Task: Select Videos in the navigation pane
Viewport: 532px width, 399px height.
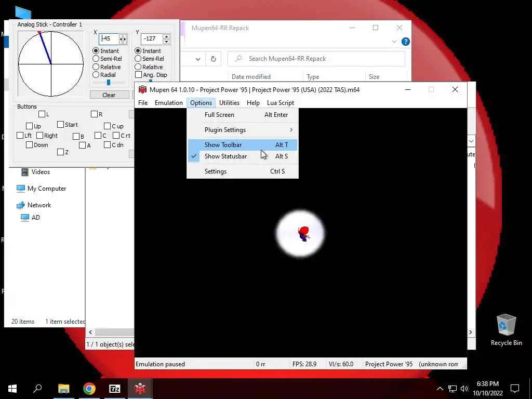Action: 41,171
